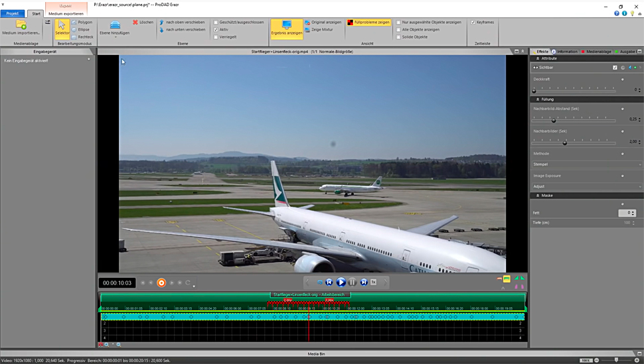Open the Ebene hinzufügen dropdown arrow
Viewport: 644px width, 364px height.
(x=115, y=37)
